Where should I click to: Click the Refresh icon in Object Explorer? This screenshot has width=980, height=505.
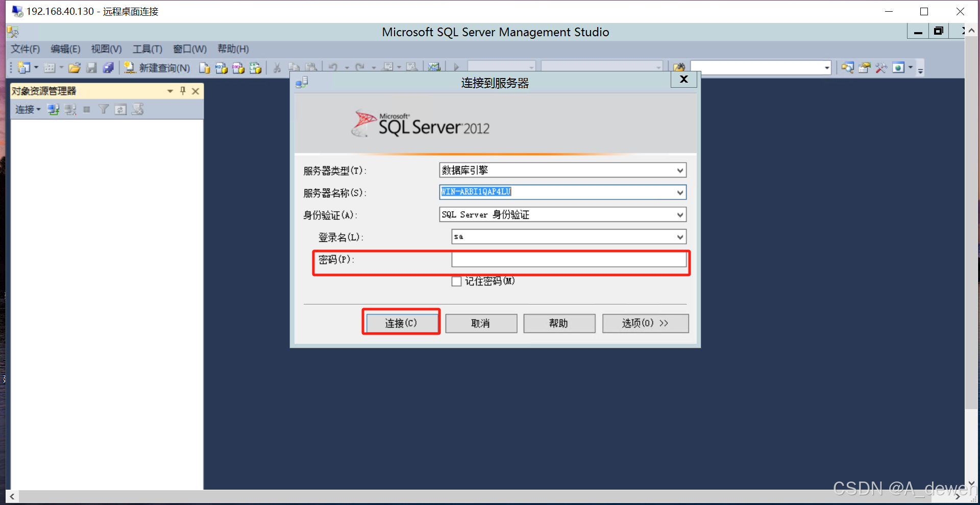click(x=120, y=109)
